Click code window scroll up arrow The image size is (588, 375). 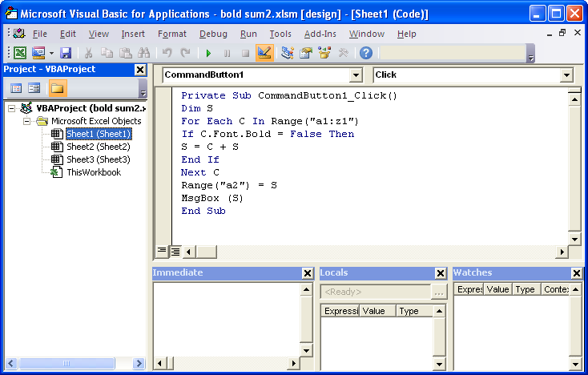[x=574, y=99]
